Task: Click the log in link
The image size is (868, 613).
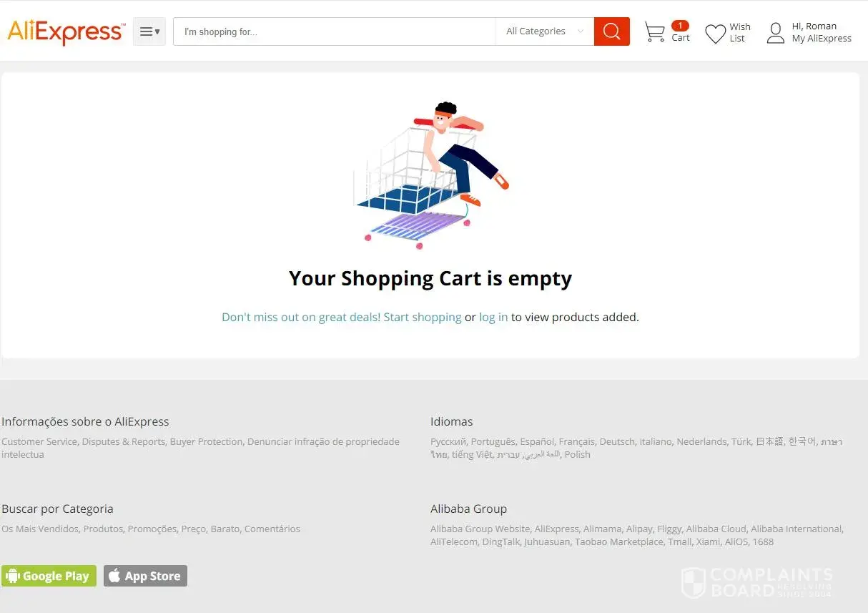Action: (493, 317)
